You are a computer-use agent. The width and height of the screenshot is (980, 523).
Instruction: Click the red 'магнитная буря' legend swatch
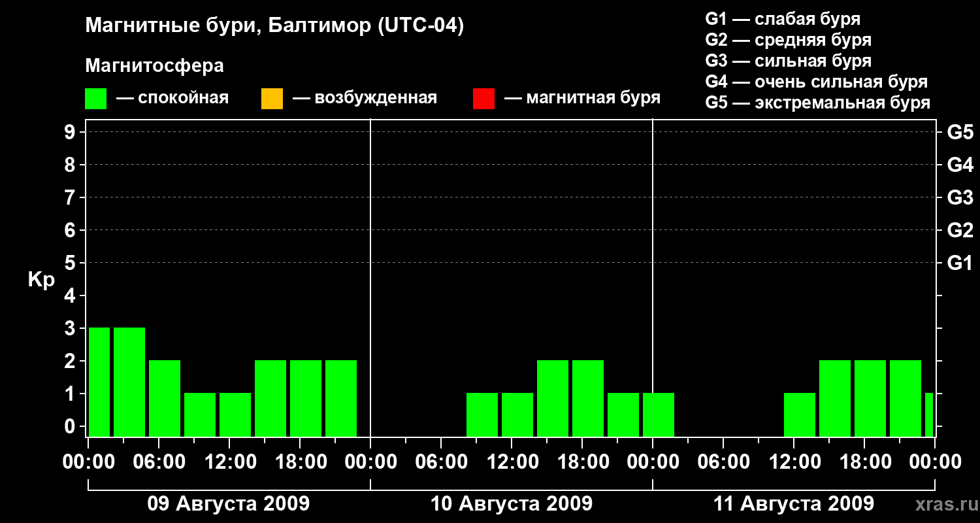[484, 99]
